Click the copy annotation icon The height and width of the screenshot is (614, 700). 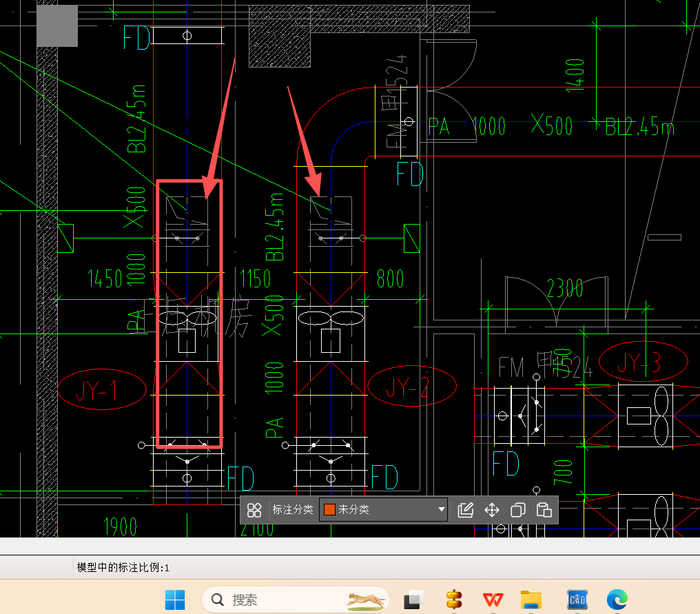[518, 509]
